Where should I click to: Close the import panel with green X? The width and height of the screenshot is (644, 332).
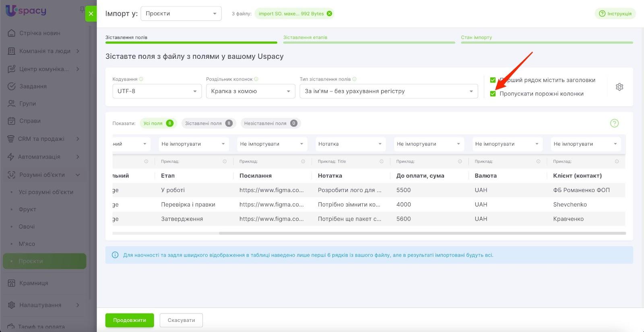91,14
